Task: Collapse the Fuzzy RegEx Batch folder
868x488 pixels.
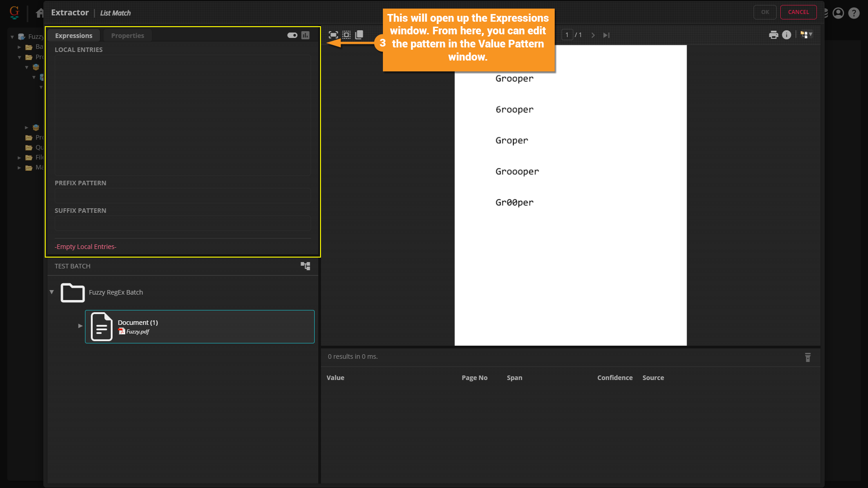Action: pyautogui.click(x=52, y=292)
